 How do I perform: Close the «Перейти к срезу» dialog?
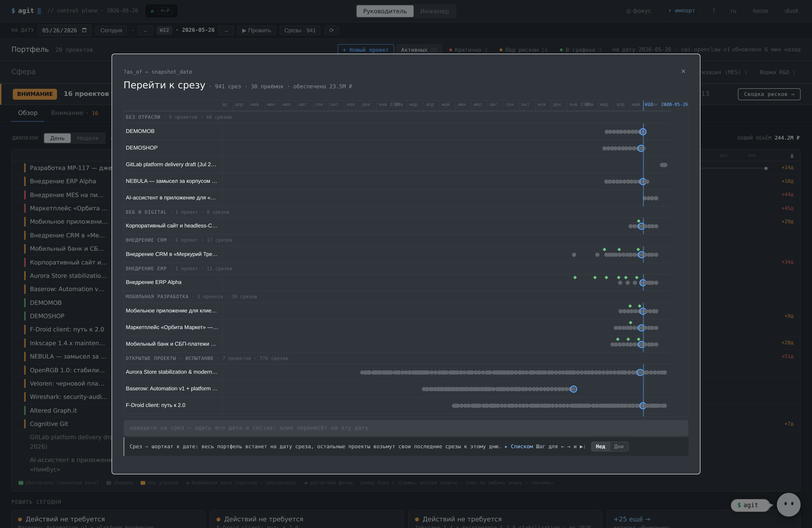[x=683, y=71]
